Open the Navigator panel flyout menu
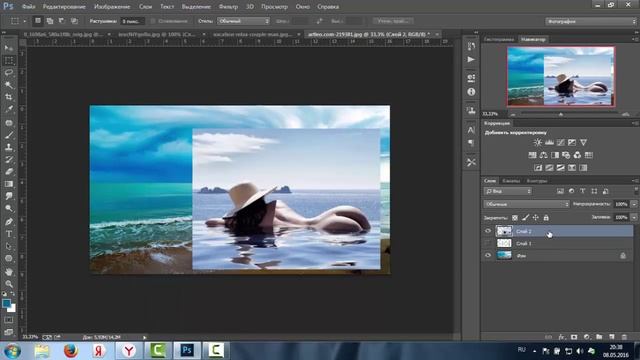This screenshot has width=640, height=360. 635,39
